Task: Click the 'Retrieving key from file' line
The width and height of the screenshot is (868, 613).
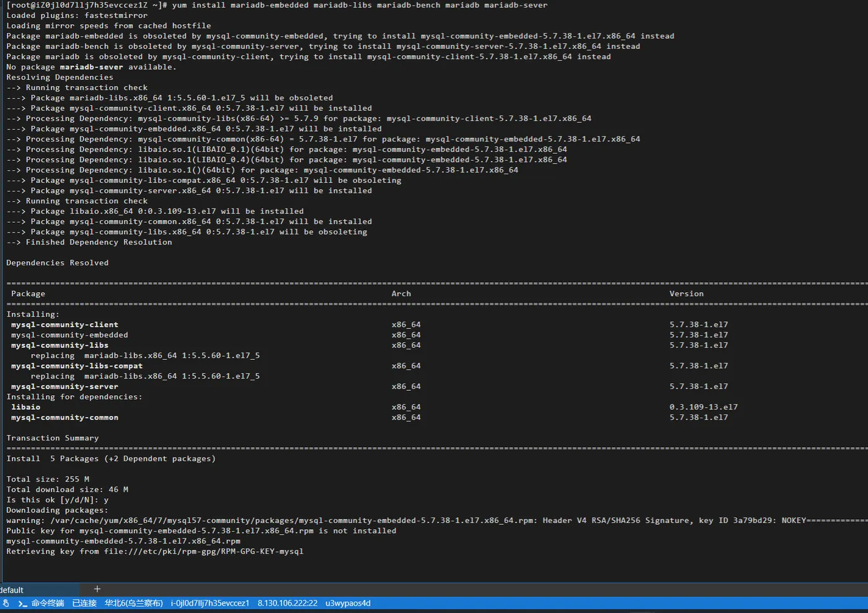Action: pos(155,552)
